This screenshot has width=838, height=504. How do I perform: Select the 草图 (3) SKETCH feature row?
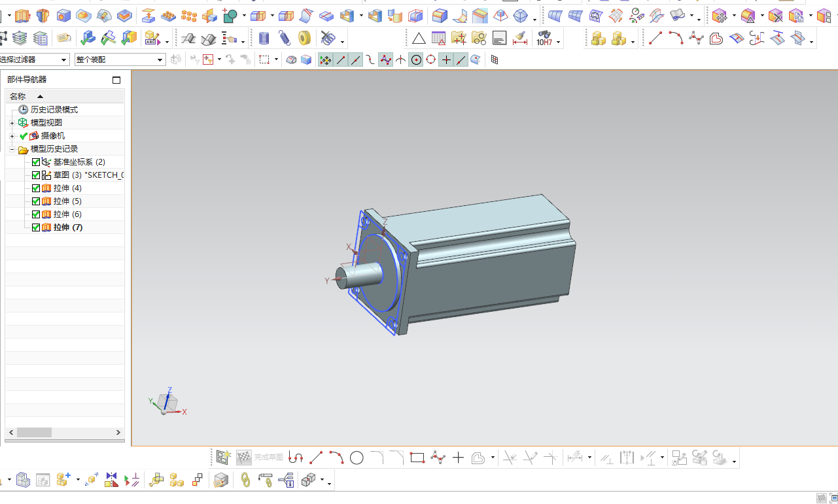coord(64,175)
